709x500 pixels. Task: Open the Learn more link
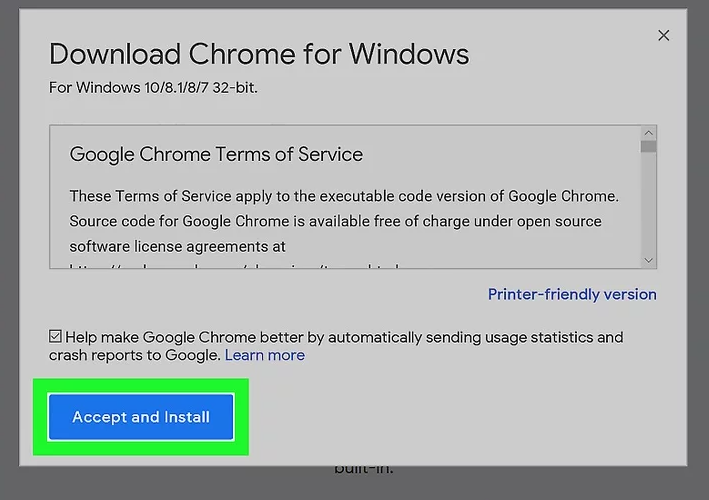[x=264, y=355]
